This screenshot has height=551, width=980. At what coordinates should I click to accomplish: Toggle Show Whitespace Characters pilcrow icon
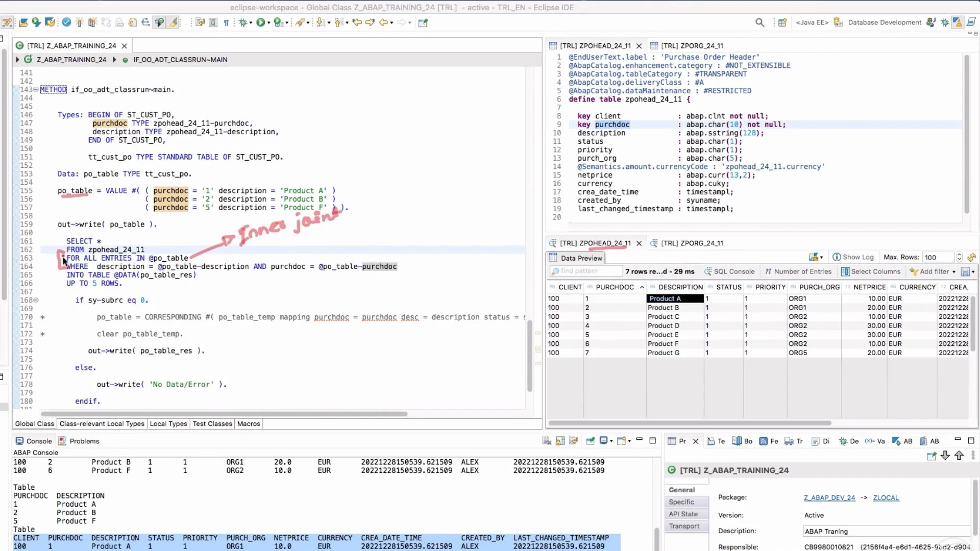point(226,22)
